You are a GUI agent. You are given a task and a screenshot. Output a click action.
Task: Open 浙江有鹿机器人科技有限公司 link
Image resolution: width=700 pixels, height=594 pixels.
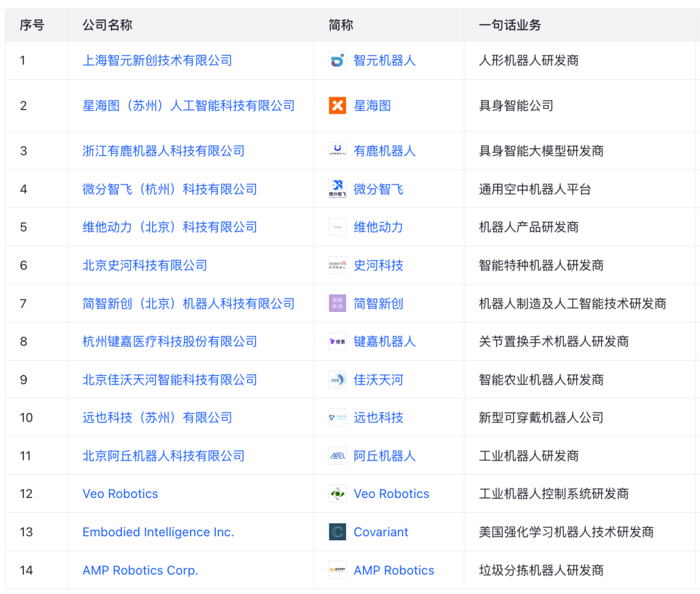click(x=163, y=151)
